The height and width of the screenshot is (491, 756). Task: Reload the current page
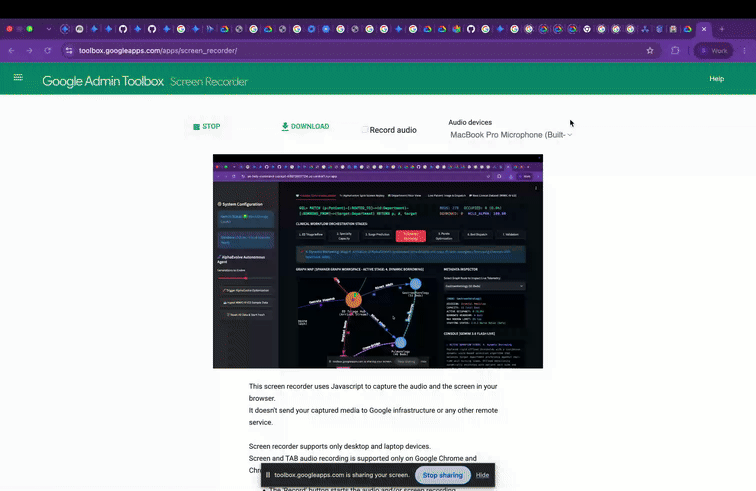tap(47, 50)
